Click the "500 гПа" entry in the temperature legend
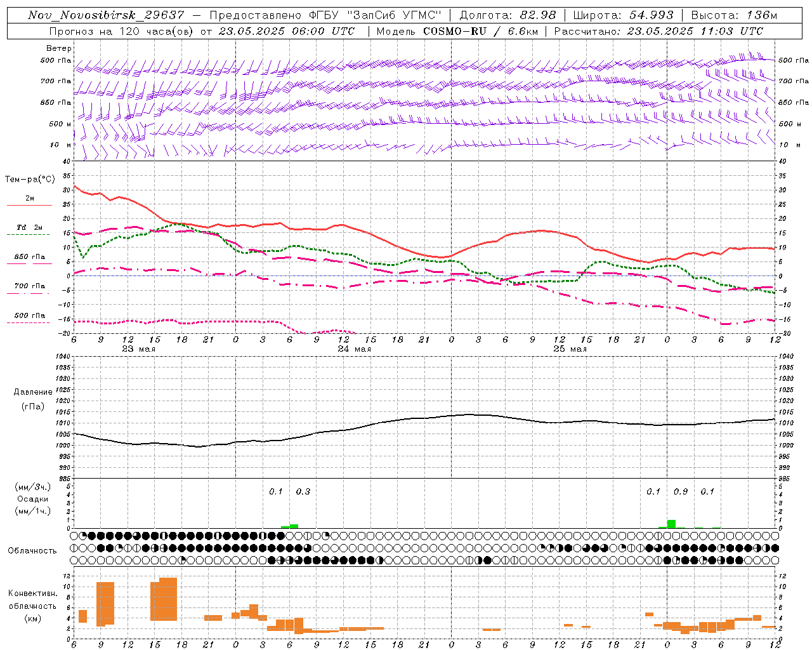The width and height of the screenshot is (812, 650). [30, 315]
